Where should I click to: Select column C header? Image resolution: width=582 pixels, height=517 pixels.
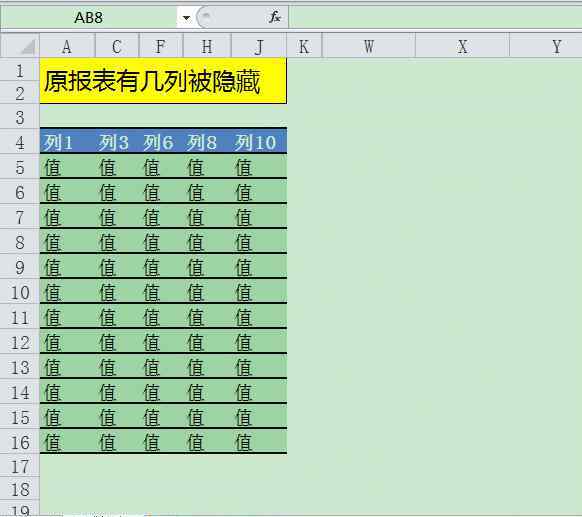click(x=117, y=46)
